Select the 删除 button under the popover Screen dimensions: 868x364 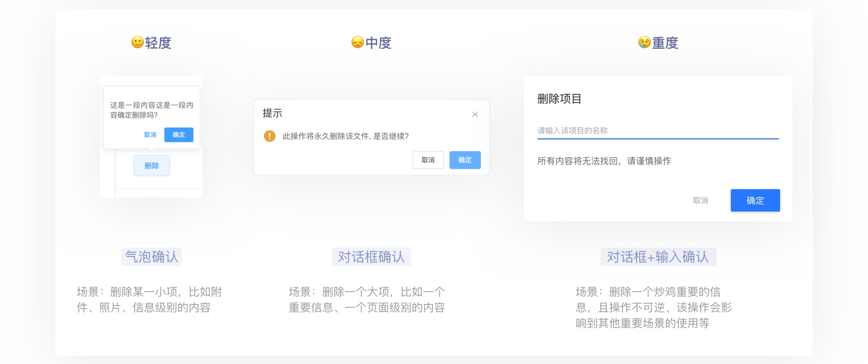152,165
